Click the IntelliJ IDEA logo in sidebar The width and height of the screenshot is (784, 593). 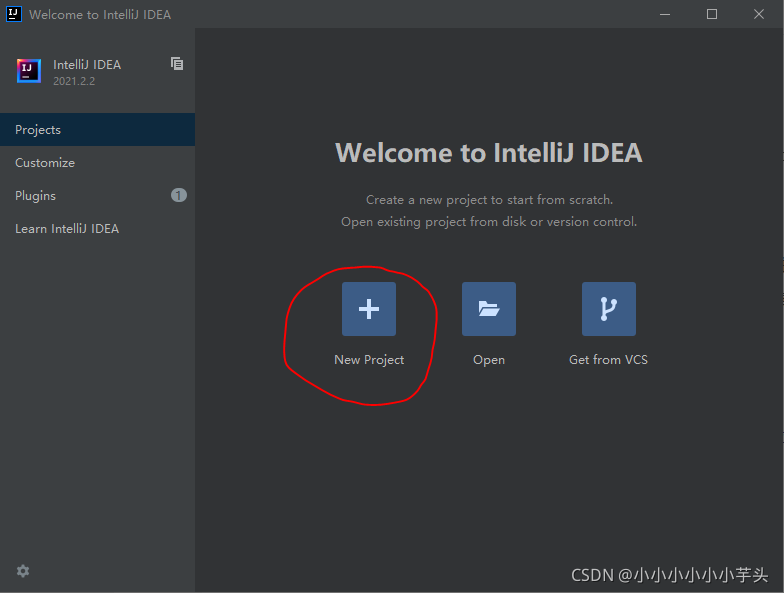point(28,70)
